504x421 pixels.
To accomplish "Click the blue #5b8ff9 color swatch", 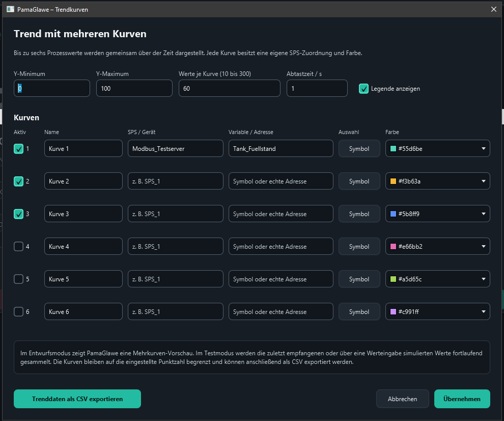I will tap(393, 214).
